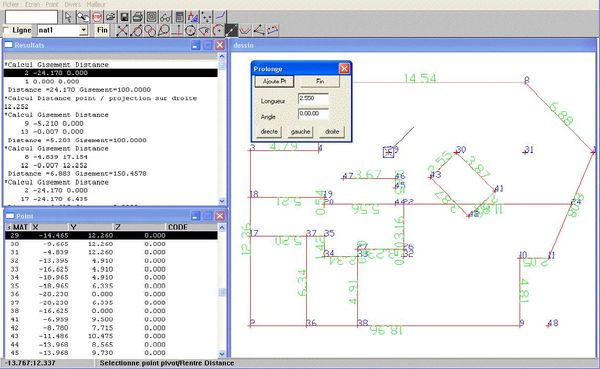Screen dimensions: 600x369
Task: Click point 48 marker in drawing
Action: [548, 325]
